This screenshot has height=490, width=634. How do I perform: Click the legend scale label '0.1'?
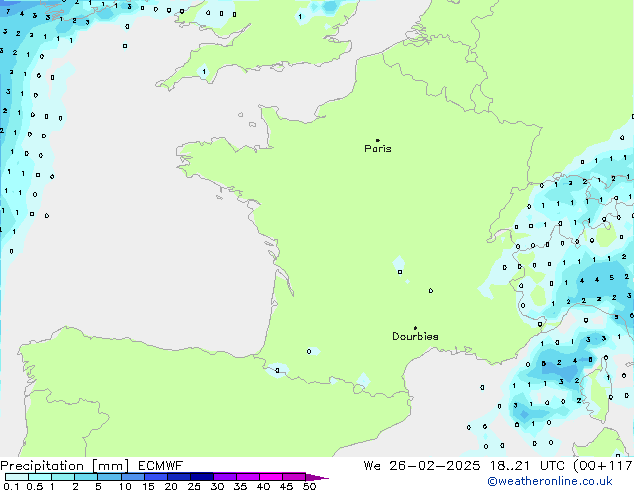tap(11, 486)
